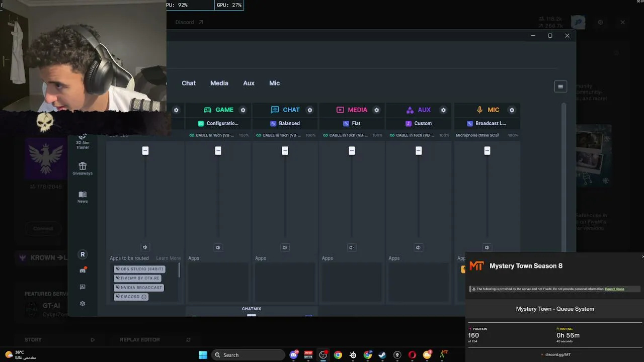Screen dimensions: 644x362
Task: Open the hamburger menu above mixer
Action: pyautogui.click(x=560, y=86)
